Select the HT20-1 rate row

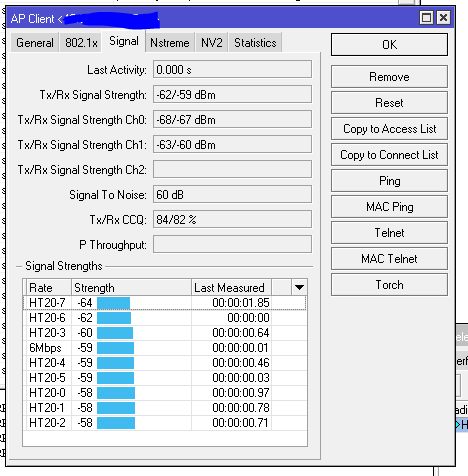coord(165,408)
